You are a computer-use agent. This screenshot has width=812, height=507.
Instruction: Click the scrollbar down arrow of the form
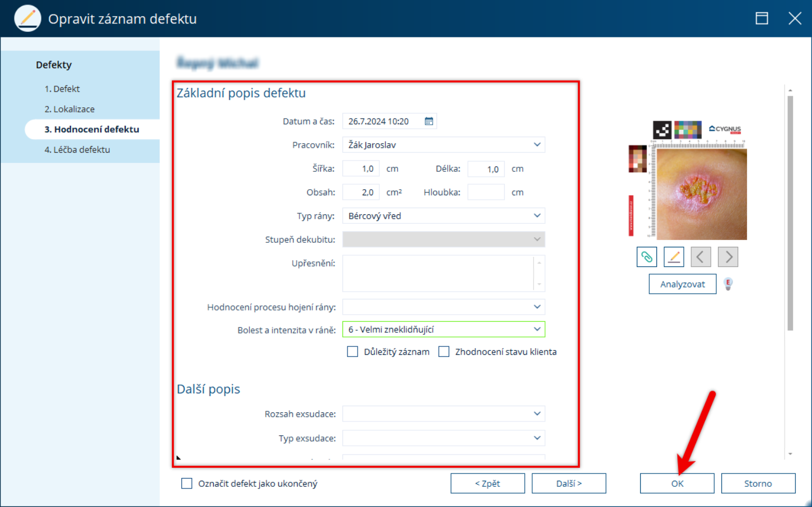790,454
